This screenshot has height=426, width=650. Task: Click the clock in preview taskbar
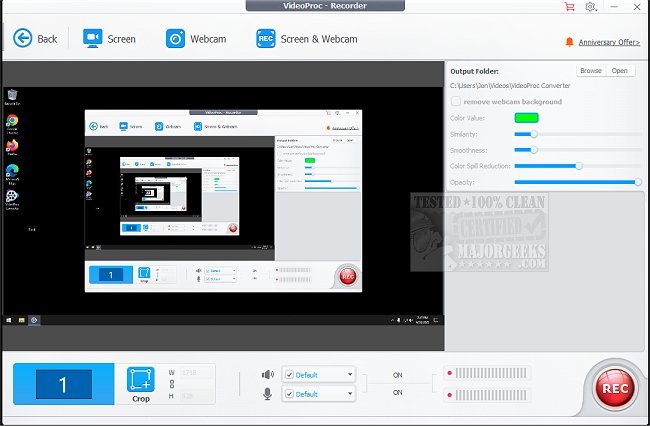click(422, 320)
